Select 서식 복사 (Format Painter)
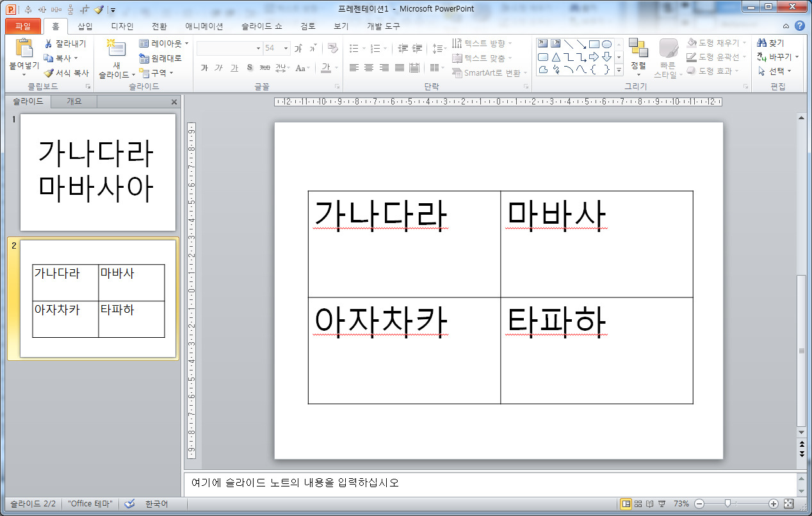 click(67, 72)
